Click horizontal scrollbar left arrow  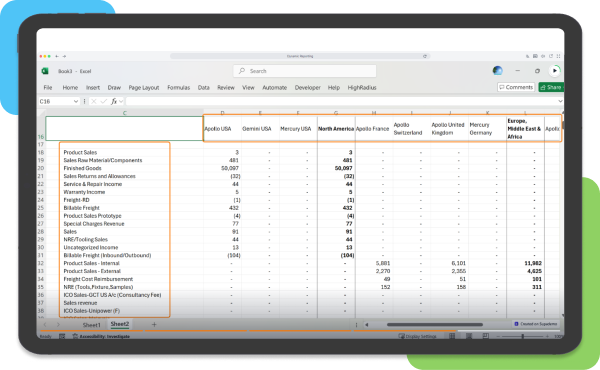point(367,325)
